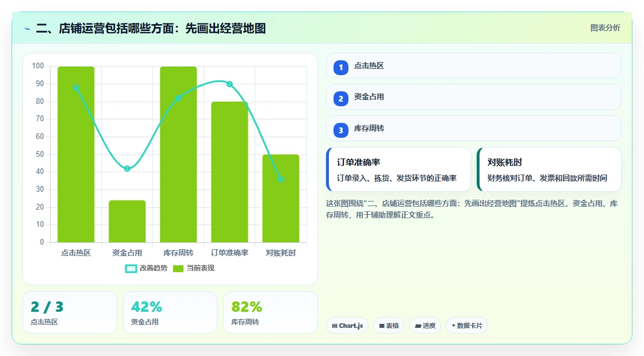The height and width of the screenshot is (356, 644).
Task: Click the trend line point above 订单准确率
Action: 229,84
